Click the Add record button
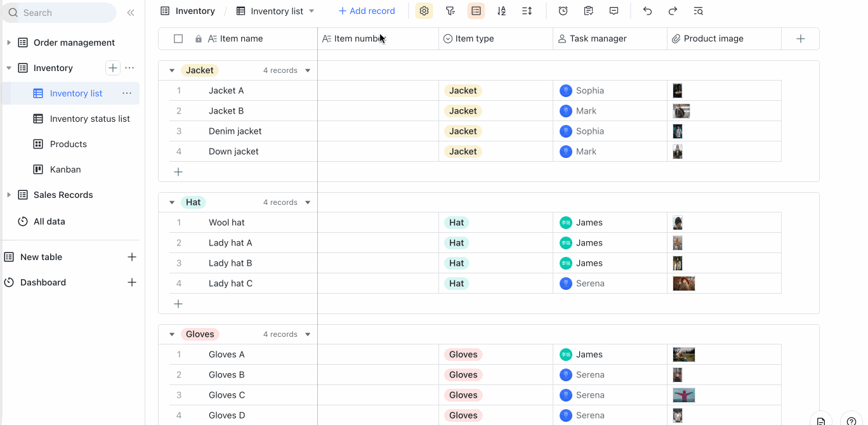The image size is (868, 425). click(367, 11)
